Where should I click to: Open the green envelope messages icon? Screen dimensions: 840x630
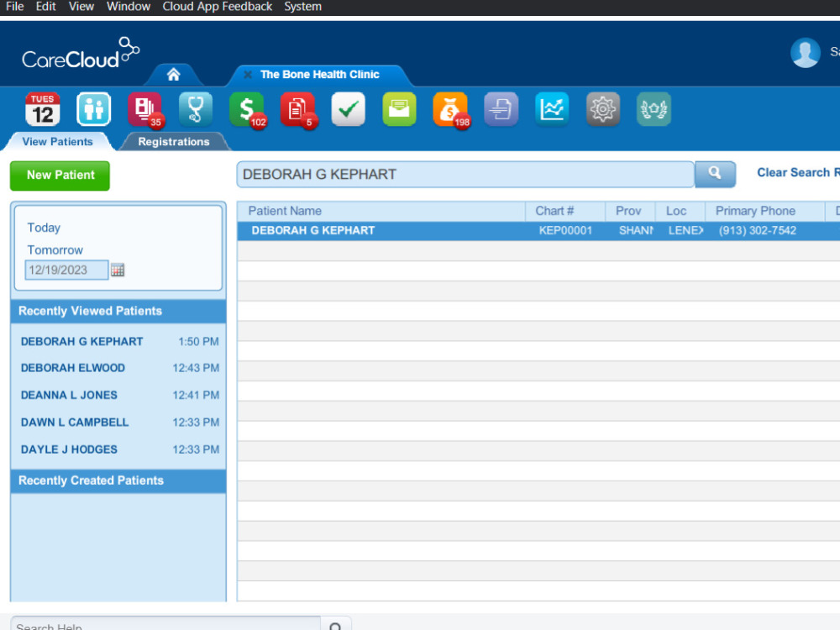pos(399,109)
